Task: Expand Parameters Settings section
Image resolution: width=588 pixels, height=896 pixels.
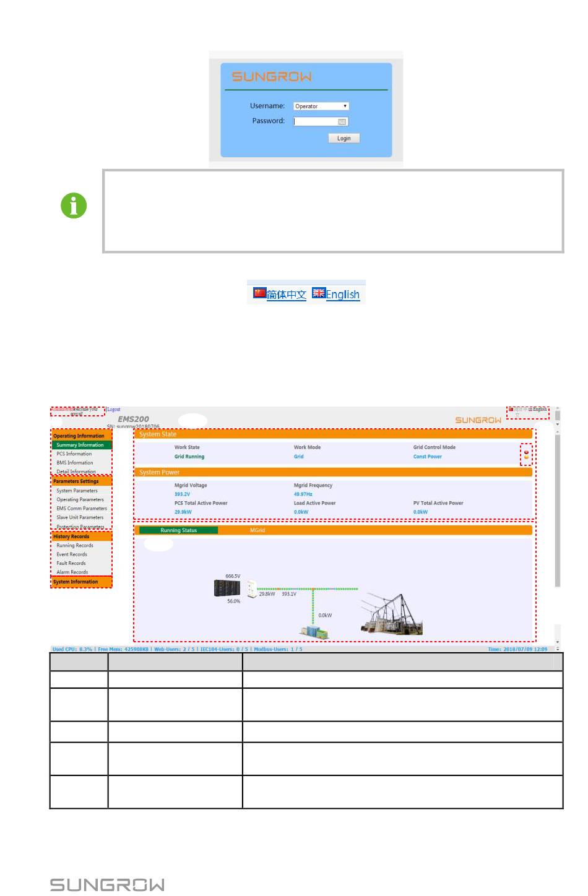Action: click(x=82, y=481)
